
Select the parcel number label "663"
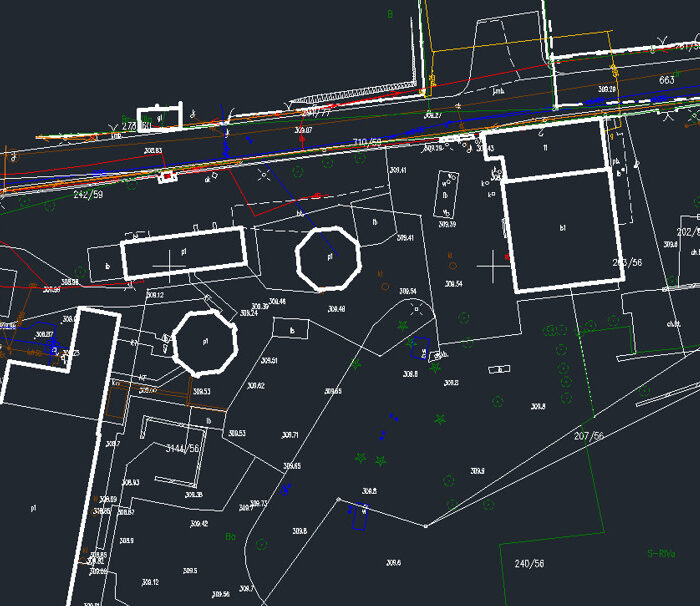667,80
